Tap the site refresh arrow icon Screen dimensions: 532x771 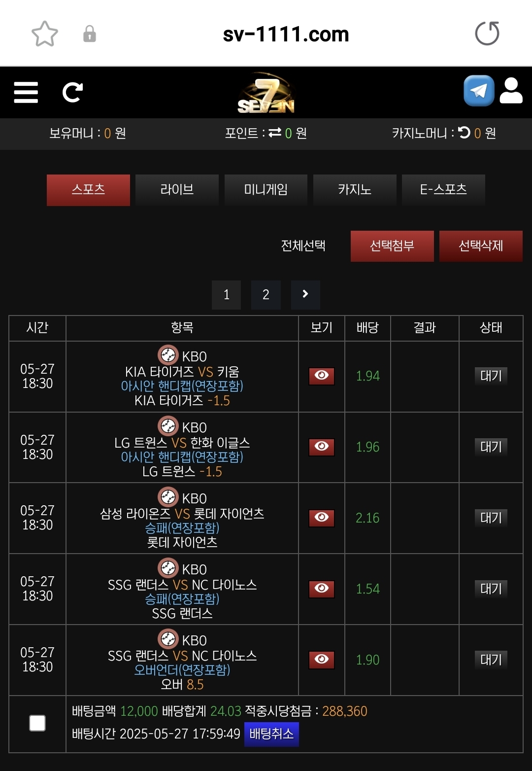[72, 92]
